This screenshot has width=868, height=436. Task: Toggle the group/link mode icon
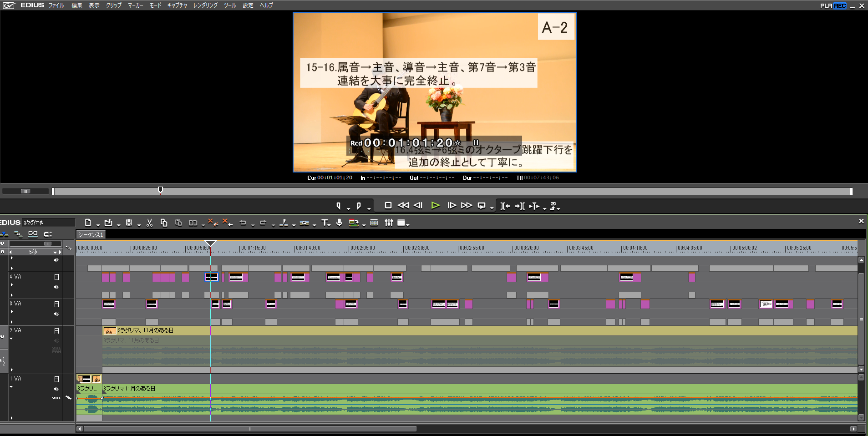coord(33,234)
